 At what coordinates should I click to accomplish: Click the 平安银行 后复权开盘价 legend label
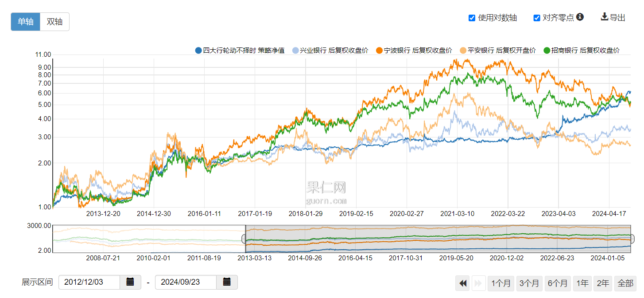[x=501, y=51]
